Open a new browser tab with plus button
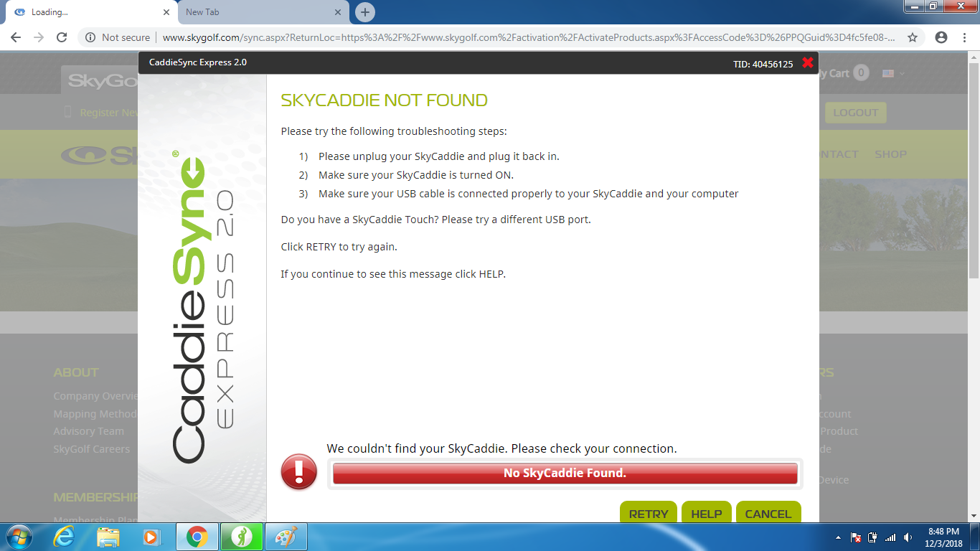The height and width of the screenshot is (551, 980). (x=365, y=12)
